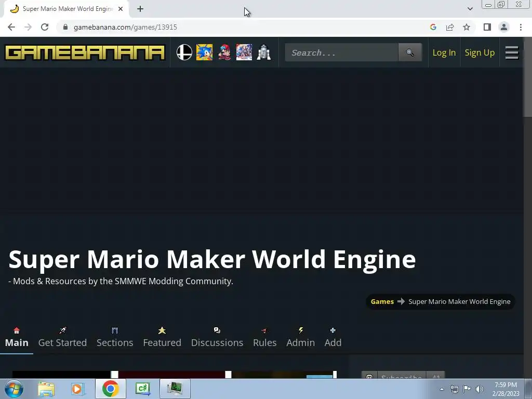Click the Admin lightning icon
Image resolution: width=532 pixels, height=399 pixels.
301,330
